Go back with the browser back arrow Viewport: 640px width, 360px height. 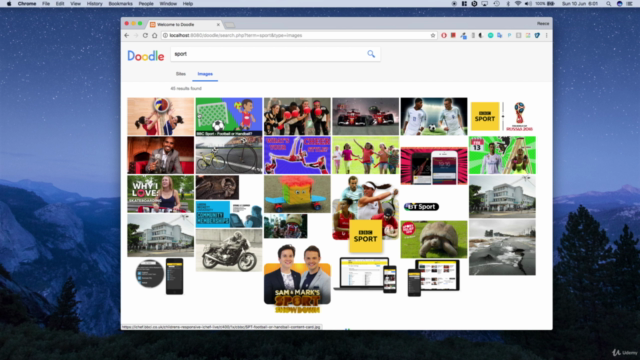click(127, 36)
